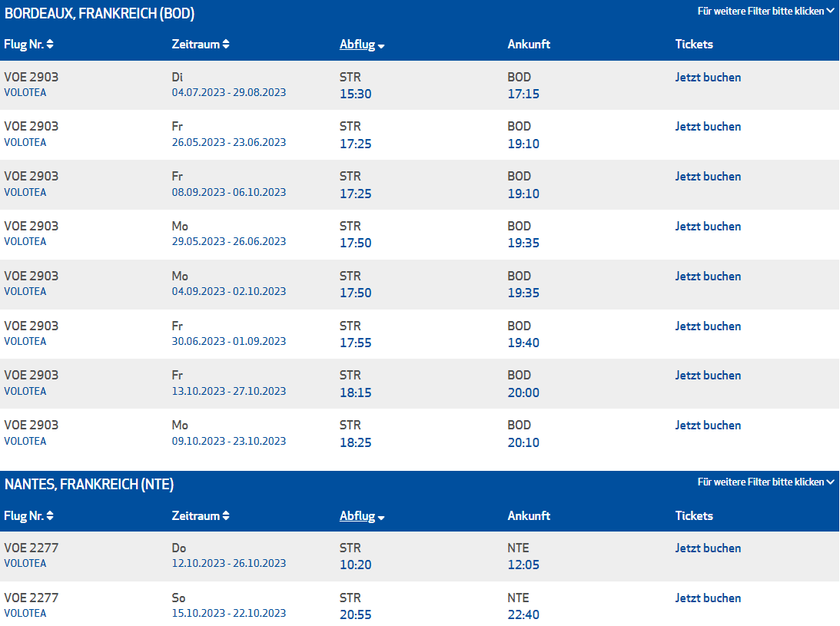The width and height of the screenshot is (840, 626).
Task: Click Abflug sort arrow in Nantes table
Action: [381, 518]
